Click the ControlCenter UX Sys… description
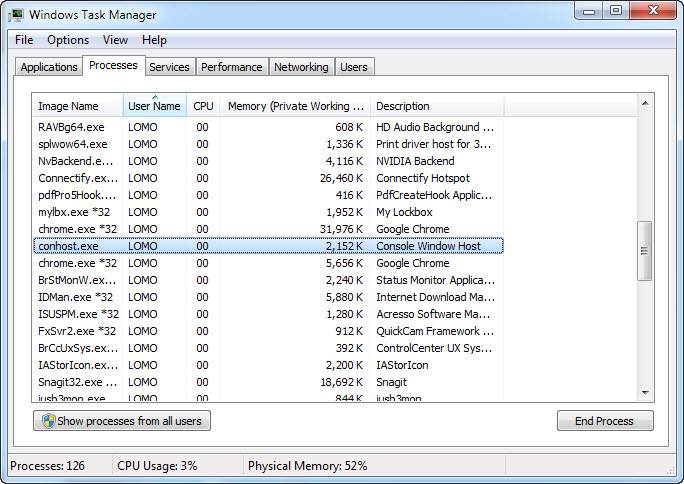This screenshot has height=484, width=684. [434, 348]
